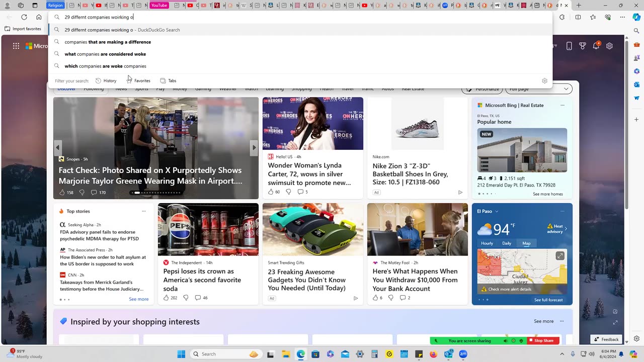
Task: Open Zoom from the taskbar
Action: tap(463, 354)
